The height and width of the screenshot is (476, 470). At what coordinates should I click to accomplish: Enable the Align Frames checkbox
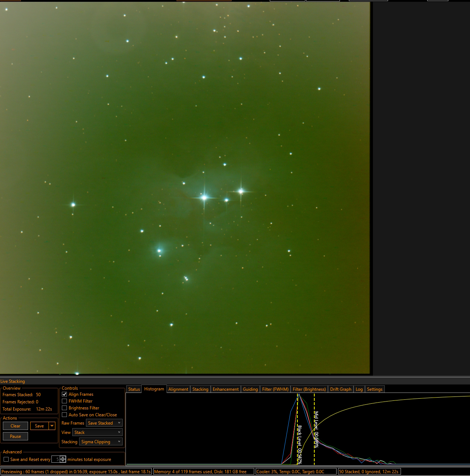point(64,394)
